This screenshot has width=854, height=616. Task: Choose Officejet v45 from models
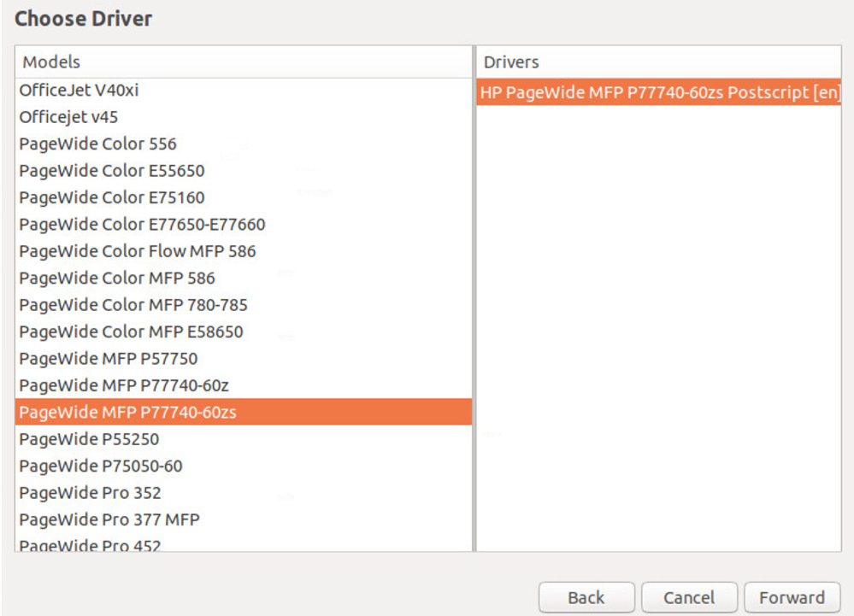pyautogui.click(x=68, y=117)
